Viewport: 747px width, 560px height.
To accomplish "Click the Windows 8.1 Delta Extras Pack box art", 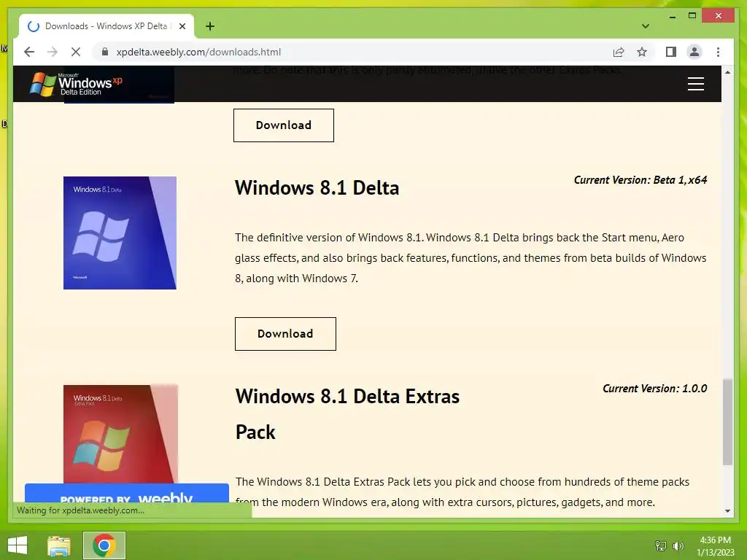I will (x=120, y=434).
